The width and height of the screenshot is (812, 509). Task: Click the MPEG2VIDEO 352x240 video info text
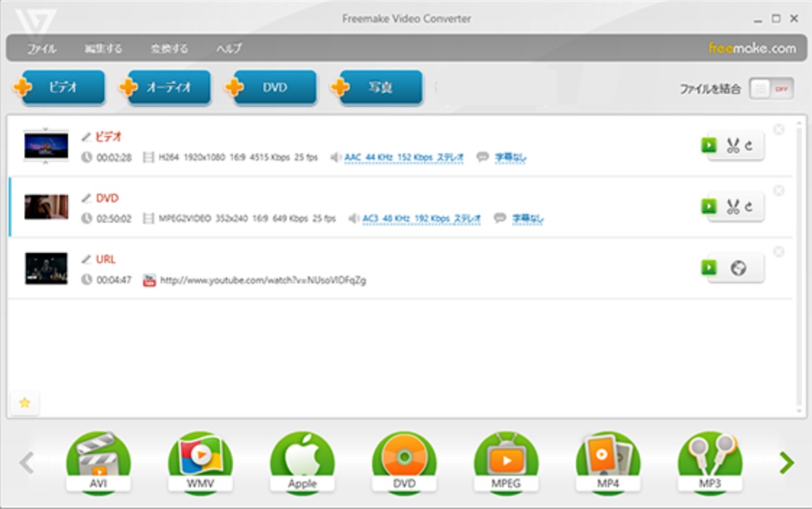(x=247, y=218)
